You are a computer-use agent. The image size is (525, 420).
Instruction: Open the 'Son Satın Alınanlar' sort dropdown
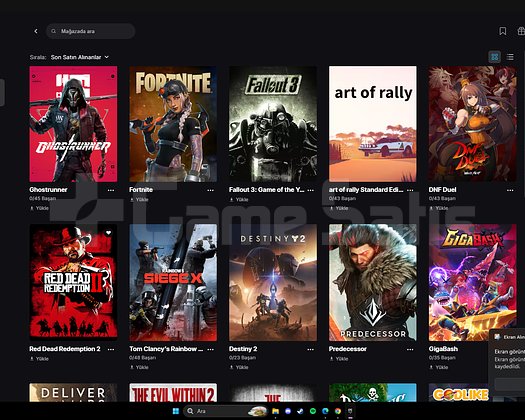click(80, 57)
